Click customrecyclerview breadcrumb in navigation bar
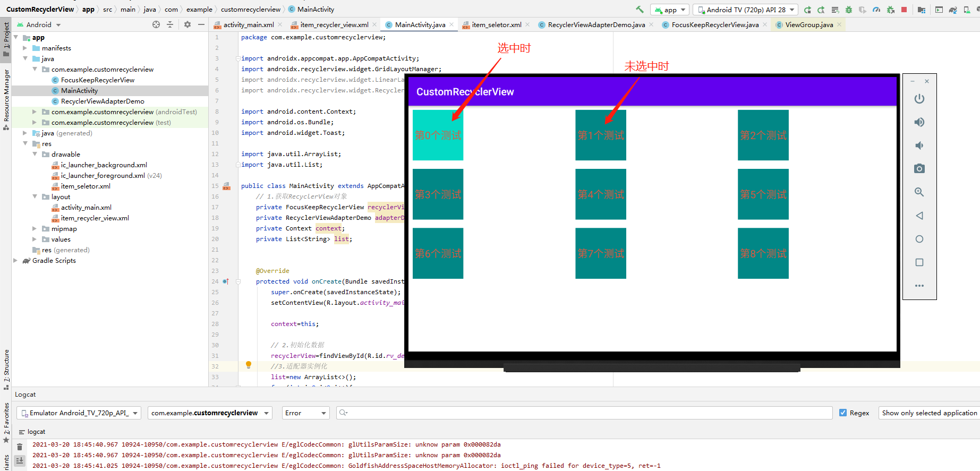This screenshot has height=471, width=980. (x=251, y=10)
